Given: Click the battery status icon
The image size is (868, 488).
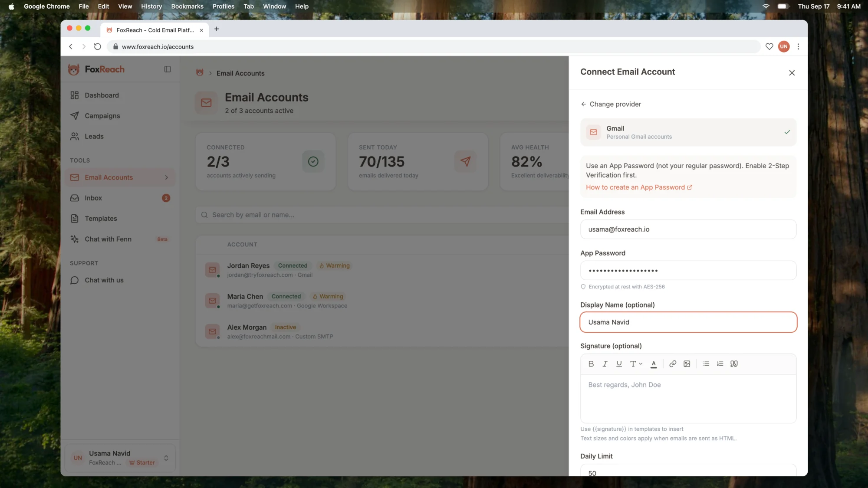Looking at the screenshot, I should (783, 6).
